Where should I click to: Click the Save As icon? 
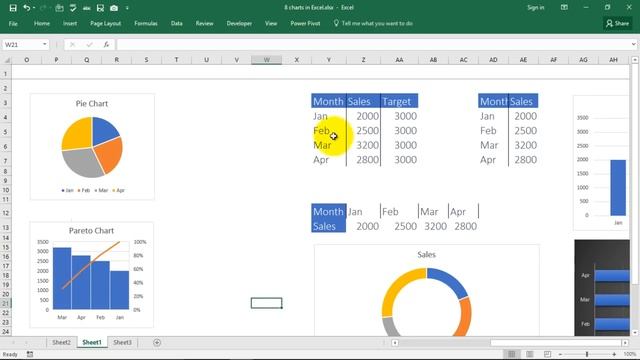100,8
